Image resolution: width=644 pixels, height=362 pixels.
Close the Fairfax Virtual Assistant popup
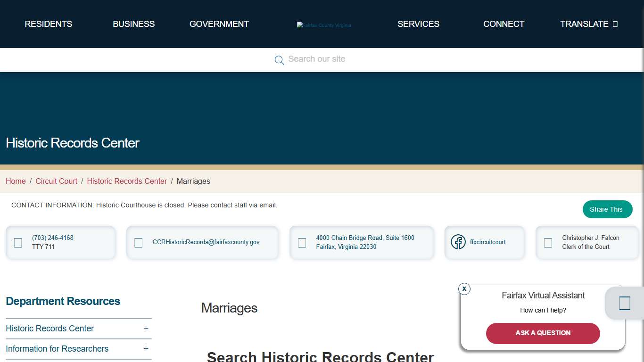click(464, 288)
